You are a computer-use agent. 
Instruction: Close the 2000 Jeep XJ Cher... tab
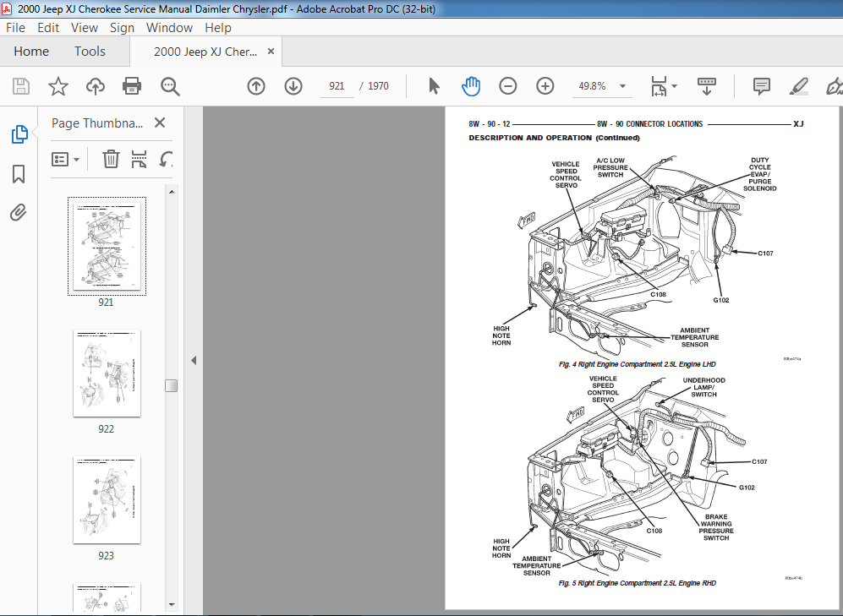[271, 51]
